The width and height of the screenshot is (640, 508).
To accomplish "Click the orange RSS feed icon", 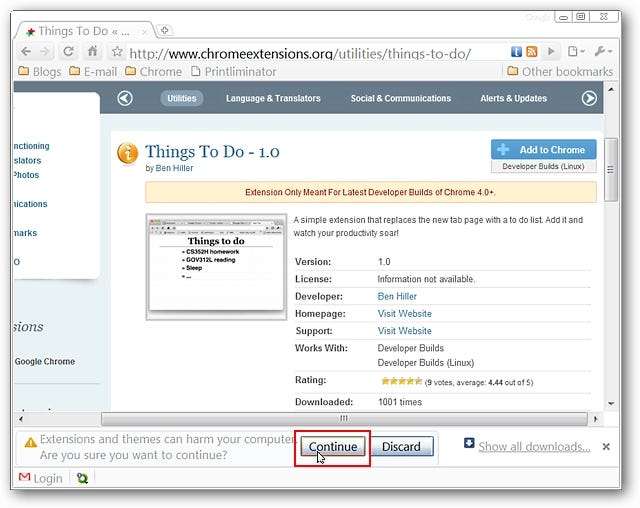I will (531, 52).
